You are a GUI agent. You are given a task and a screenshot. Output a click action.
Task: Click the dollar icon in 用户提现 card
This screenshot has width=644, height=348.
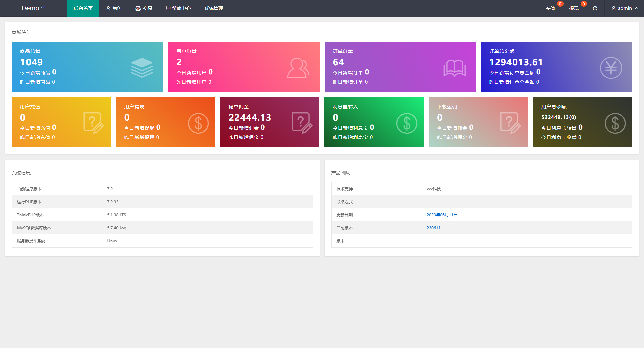[198, 123]
